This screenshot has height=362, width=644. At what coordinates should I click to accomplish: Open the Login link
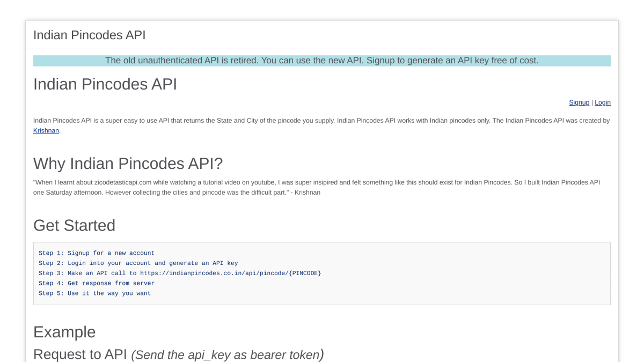603,102
